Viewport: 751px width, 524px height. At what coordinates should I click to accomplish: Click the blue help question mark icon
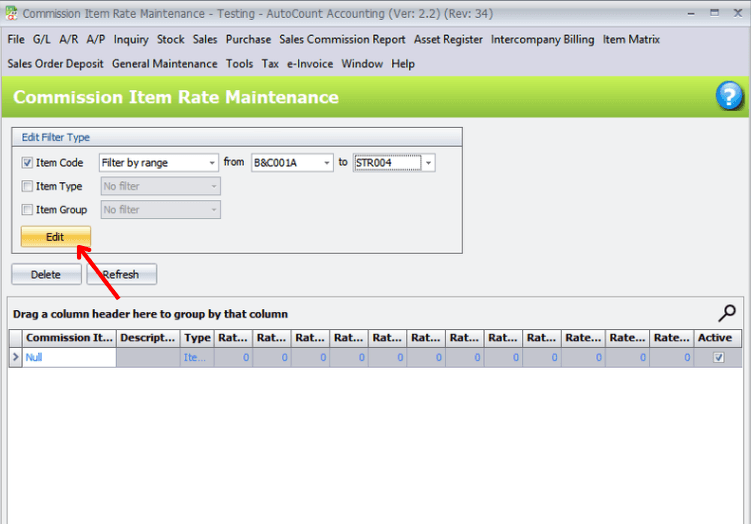pos(729,97)
